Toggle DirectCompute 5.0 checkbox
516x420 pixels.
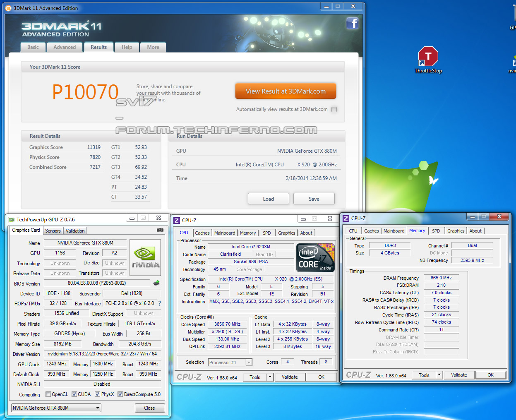click(120, 394)
